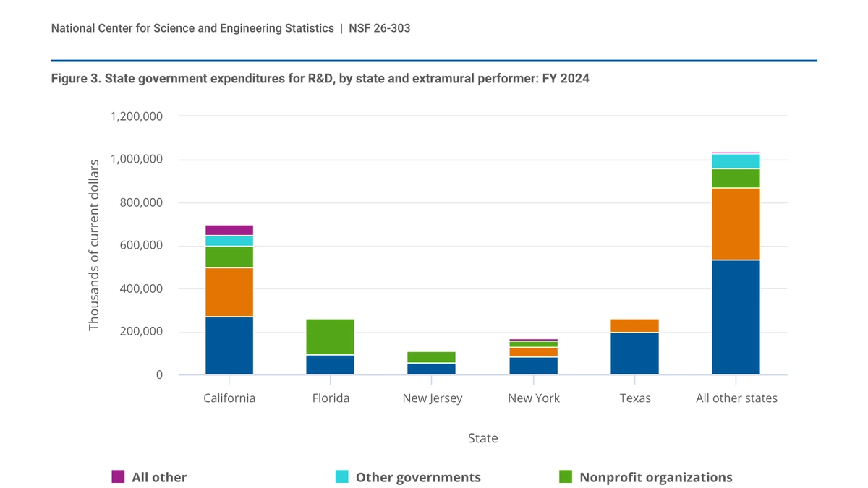Screen dimensions: 868x488
Task: Click the Figure 3 chart title
Action: pos(320,79)
